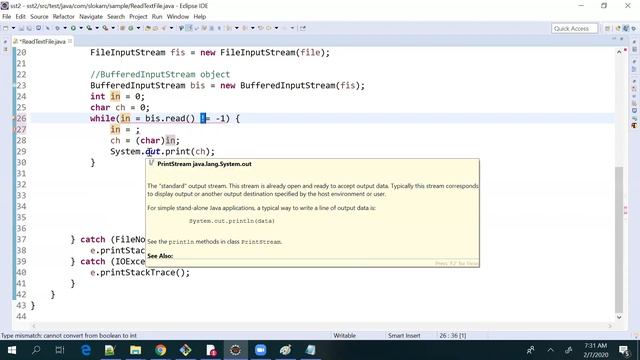Viewport: 640px width, 360px height.
Task: Open the Run menu
Action: point(157,17)
